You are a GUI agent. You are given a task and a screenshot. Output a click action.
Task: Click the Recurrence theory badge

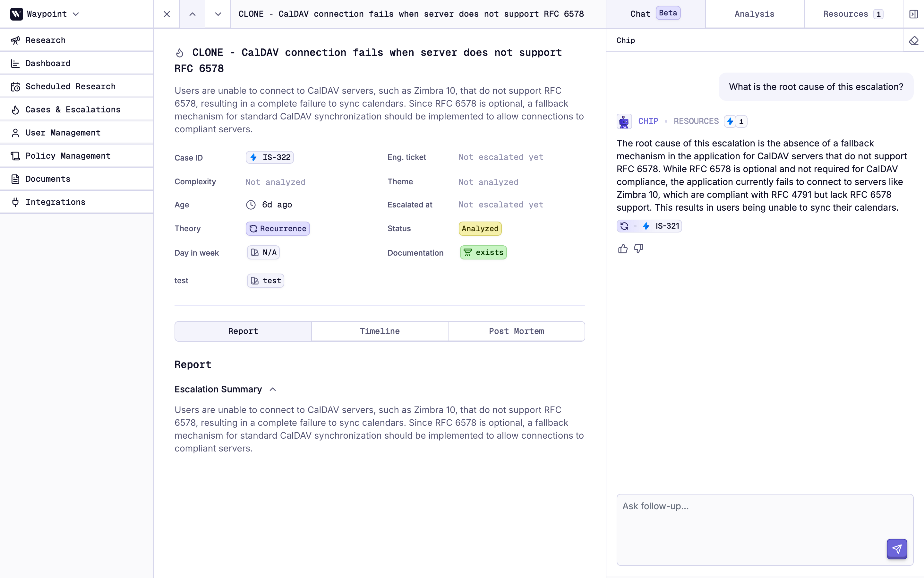278,229
